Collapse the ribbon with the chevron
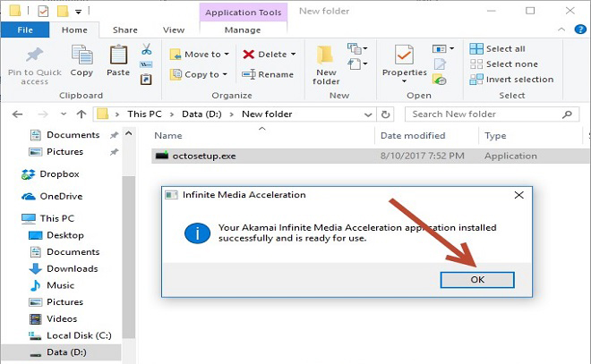 coord(561,30)
